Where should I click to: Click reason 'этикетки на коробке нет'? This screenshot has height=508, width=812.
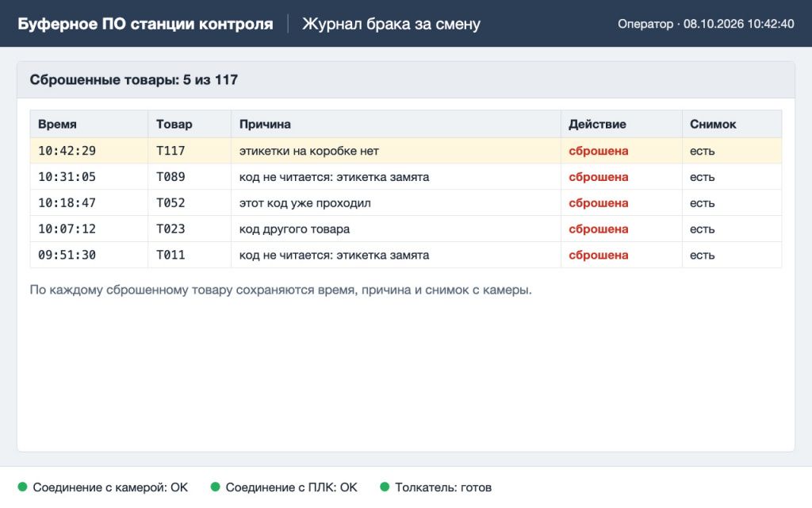309,151
